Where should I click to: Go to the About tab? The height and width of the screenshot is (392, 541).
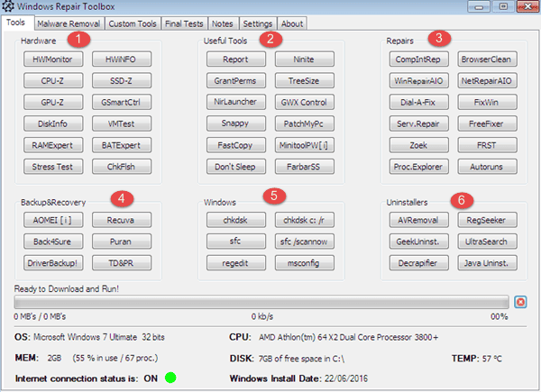tap(291, 23)
